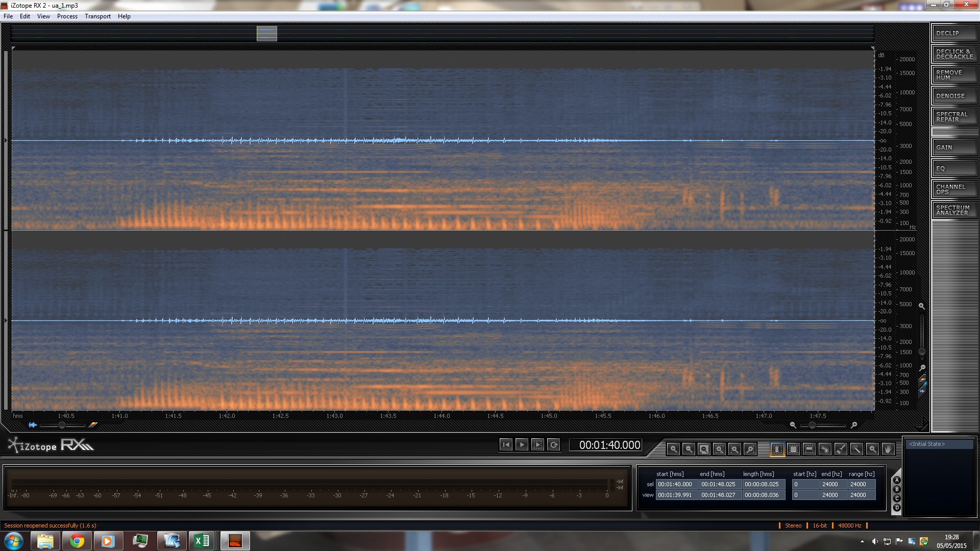Open the Help menu

click(x=124, y=16)
